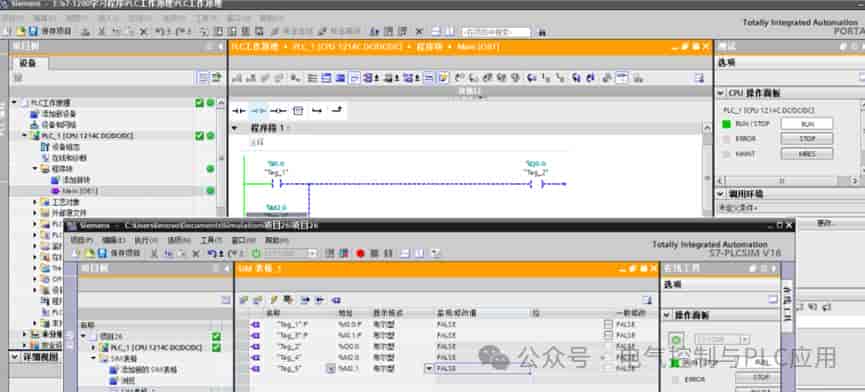
Task: Click the CPU panel horizontal scrollbar
Action: pyautogui.click(x=788, y=180)
